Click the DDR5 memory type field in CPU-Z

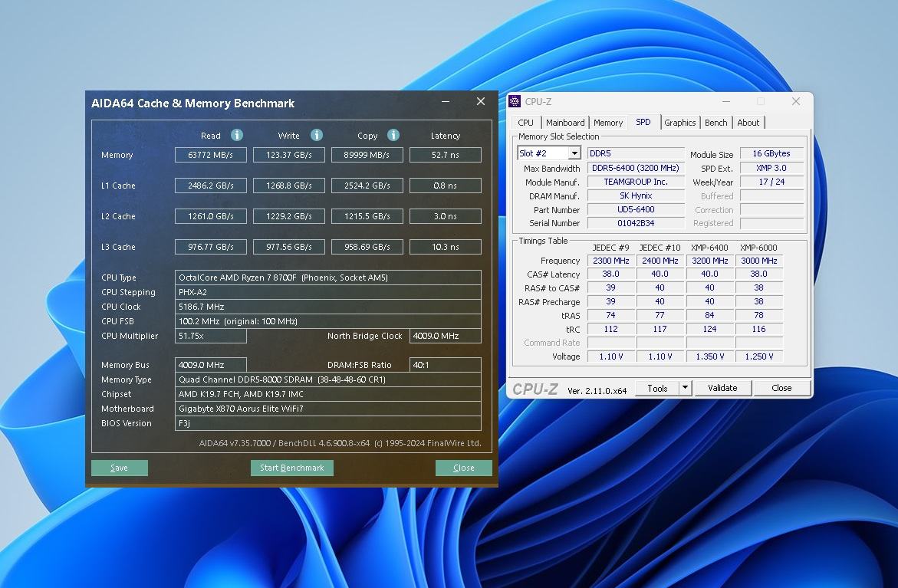(636, 153)
